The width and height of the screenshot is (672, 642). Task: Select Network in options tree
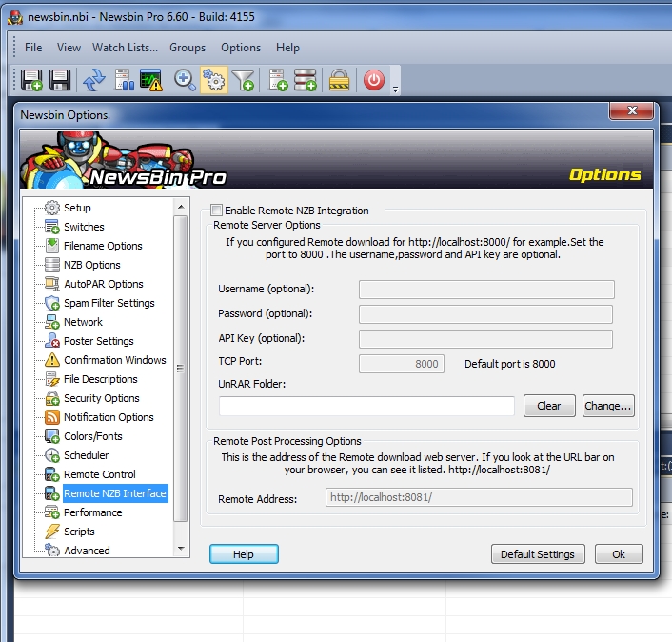pyautogui.click(x=83, y=322)
